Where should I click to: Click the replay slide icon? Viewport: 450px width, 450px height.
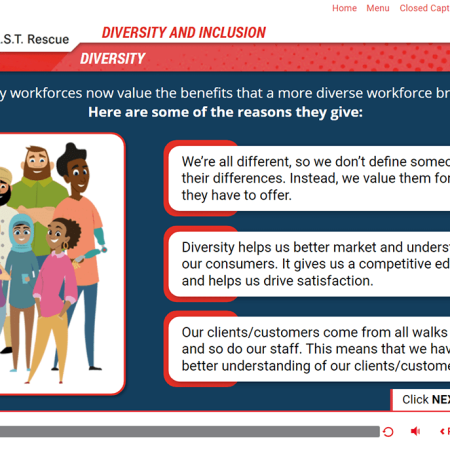(388, 432)
